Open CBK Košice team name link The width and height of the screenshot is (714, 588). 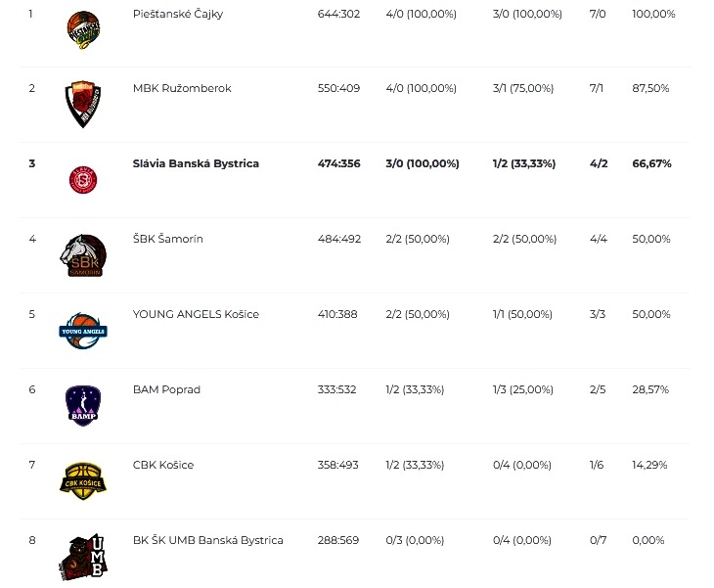tap(163, 465)
